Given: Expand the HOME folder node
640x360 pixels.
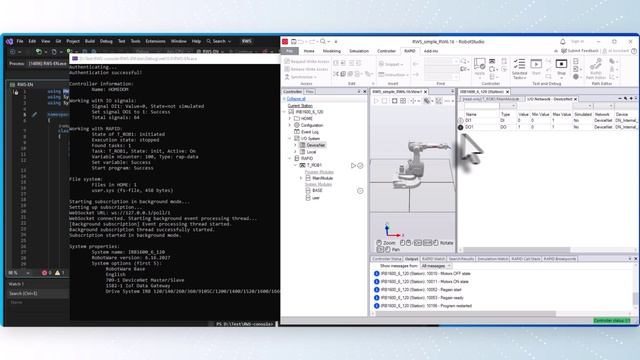Looking at the screenshot, I should [x=290, y=118].
